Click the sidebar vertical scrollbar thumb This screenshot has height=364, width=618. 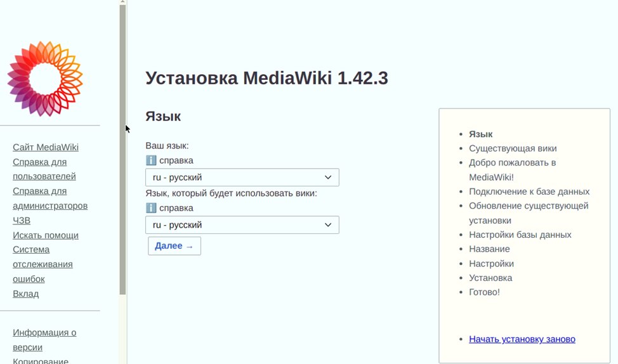(122, 150)
